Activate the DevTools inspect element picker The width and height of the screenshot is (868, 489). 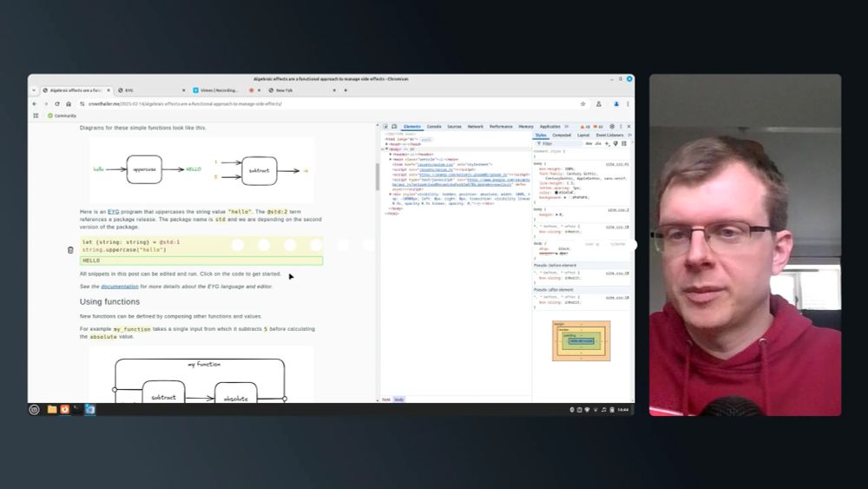[x=386, y=127]
